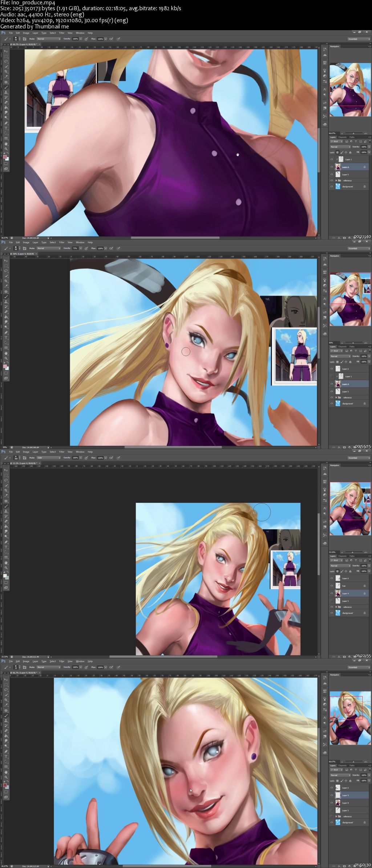Open the layer Fill arrow in the 00:55:15 frame
The width and height of the screenshot is (372, 868).
pos(369,361)
